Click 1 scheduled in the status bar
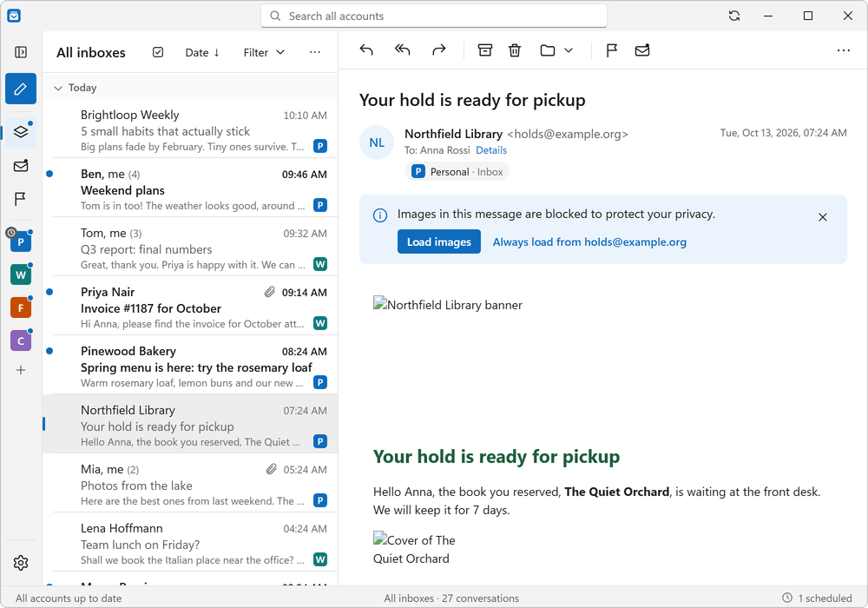The height and width of the screenshot is (608, 868). [817, 598]
